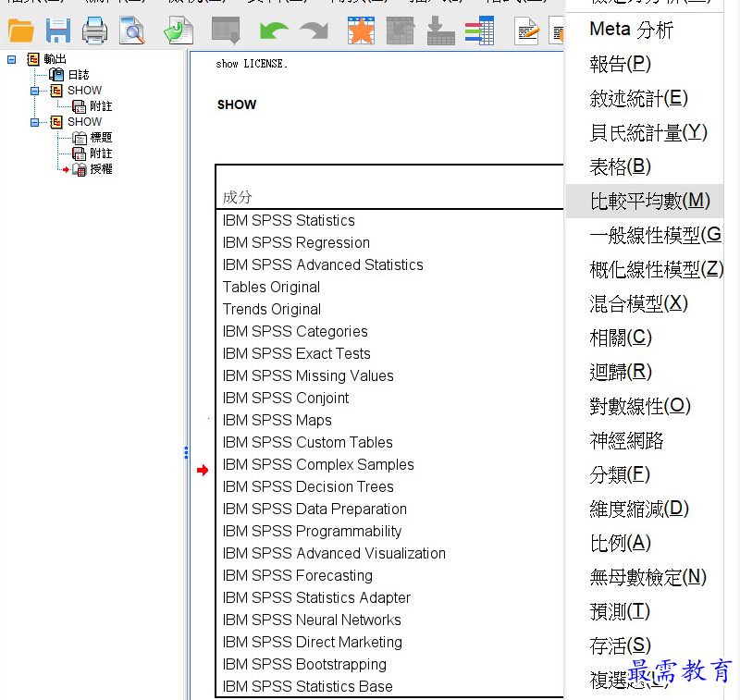Save output with the floppy disk icon
This screenshot has height=700, width=740.
58,31
